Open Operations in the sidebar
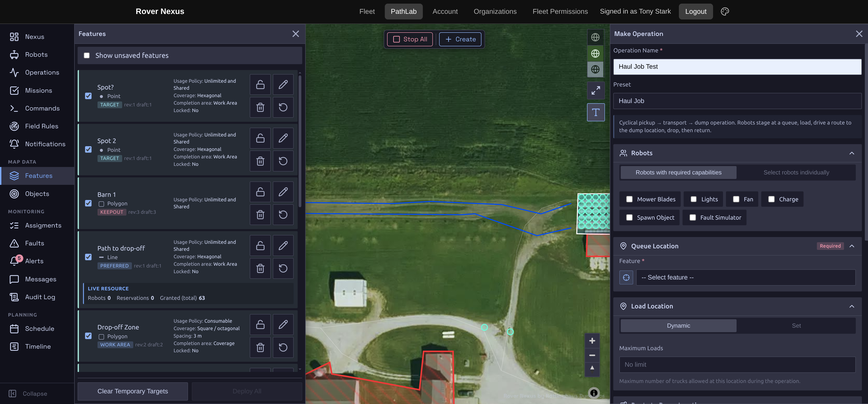 point(37,73)
